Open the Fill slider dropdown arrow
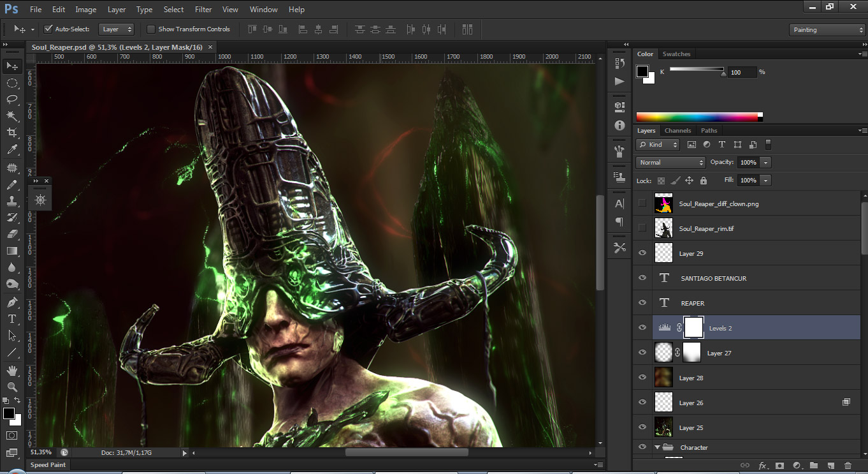This screenshot has height=474, width=868. tap(766, 181)
